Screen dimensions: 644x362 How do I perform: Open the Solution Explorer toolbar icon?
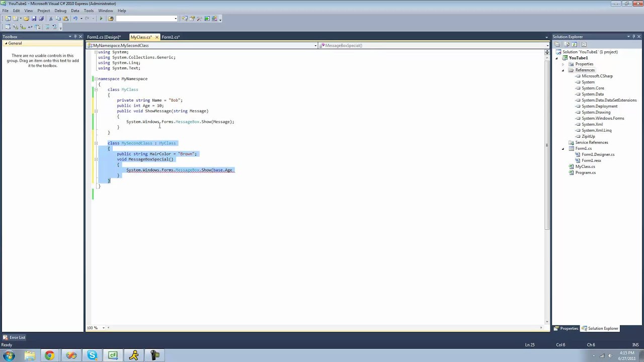pyautogui.click(x=185, y=19)
